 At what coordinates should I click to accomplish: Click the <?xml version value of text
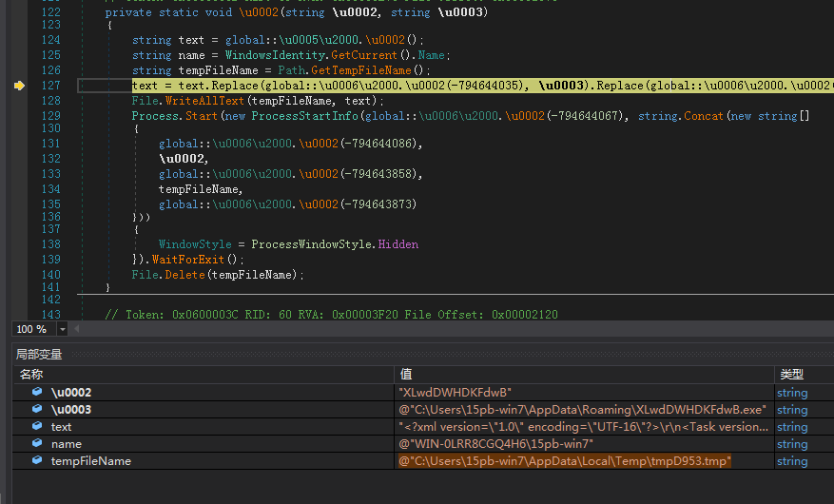pos(584,426)
